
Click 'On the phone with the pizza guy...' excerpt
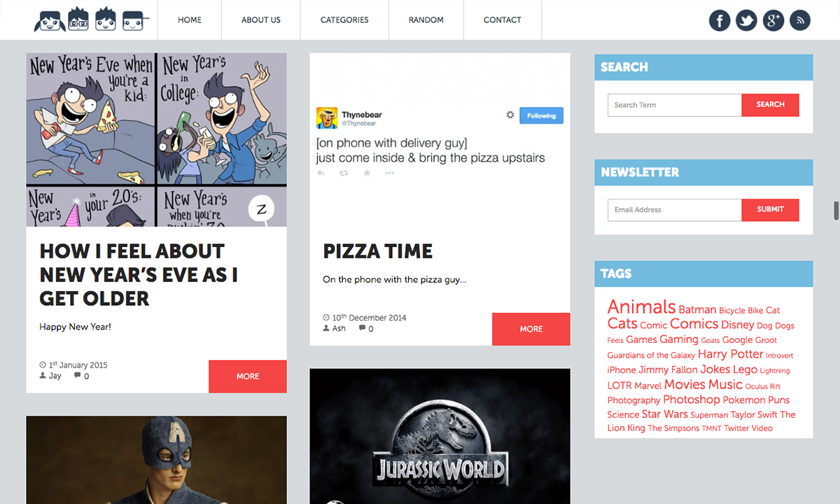click(394, 280)
